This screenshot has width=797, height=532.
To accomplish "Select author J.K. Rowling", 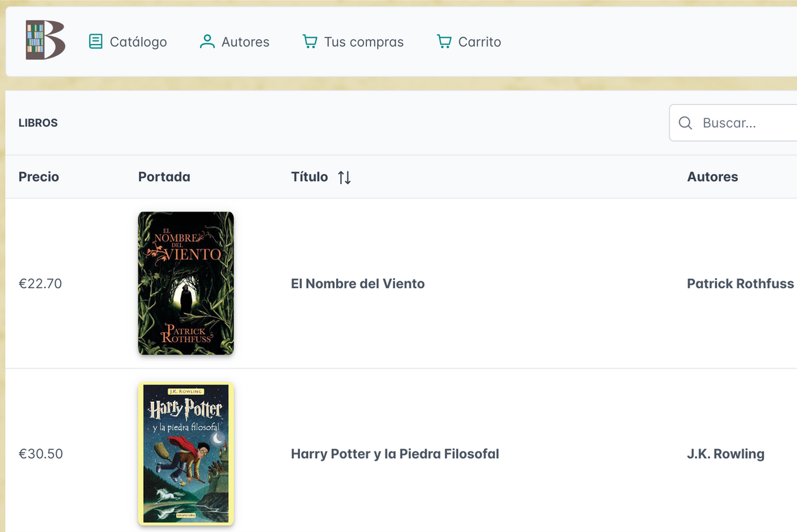I will point(726,454).
